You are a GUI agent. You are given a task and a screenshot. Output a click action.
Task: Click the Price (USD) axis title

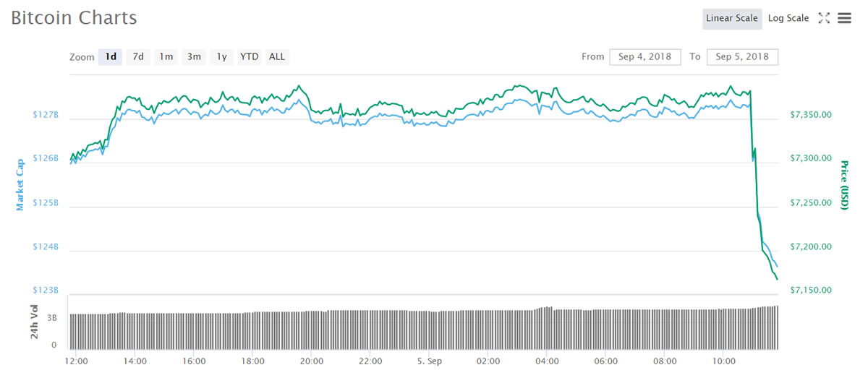pos(844,185)
